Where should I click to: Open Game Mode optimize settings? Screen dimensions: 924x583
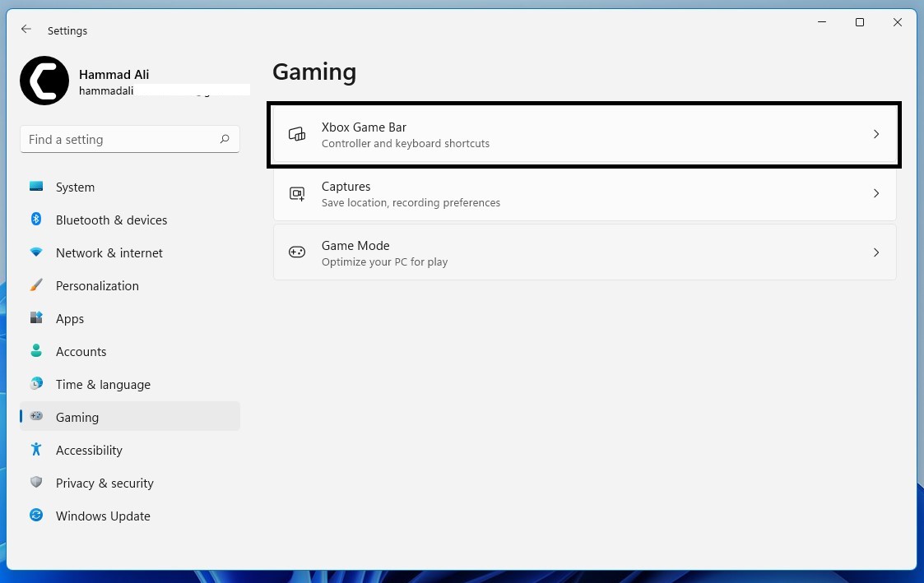coord(385,253)
